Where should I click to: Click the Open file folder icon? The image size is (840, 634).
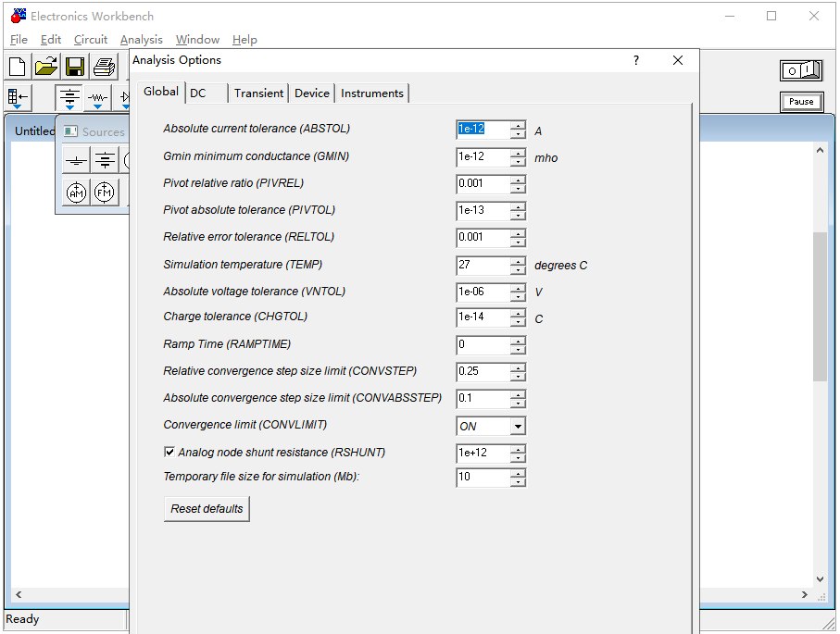46,67
